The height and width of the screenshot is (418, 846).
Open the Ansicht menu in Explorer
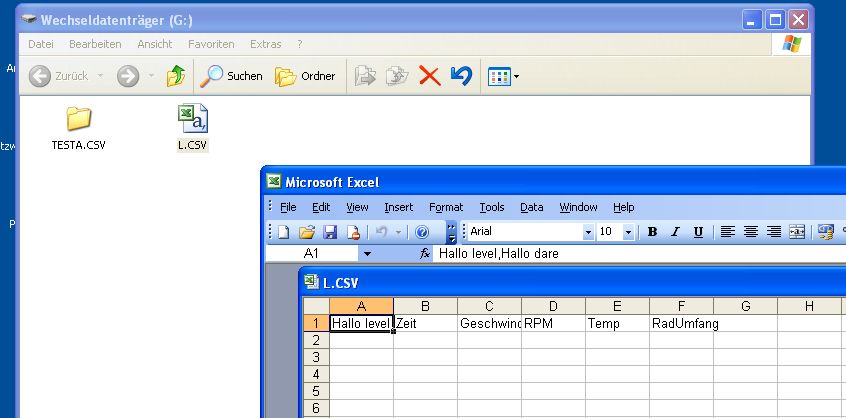[155, 44]
